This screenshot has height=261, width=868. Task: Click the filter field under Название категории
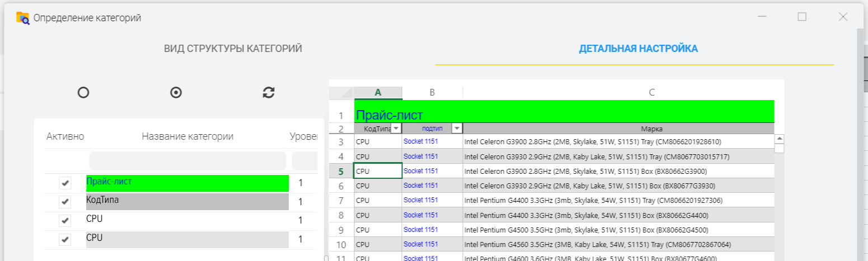(187, 161)
